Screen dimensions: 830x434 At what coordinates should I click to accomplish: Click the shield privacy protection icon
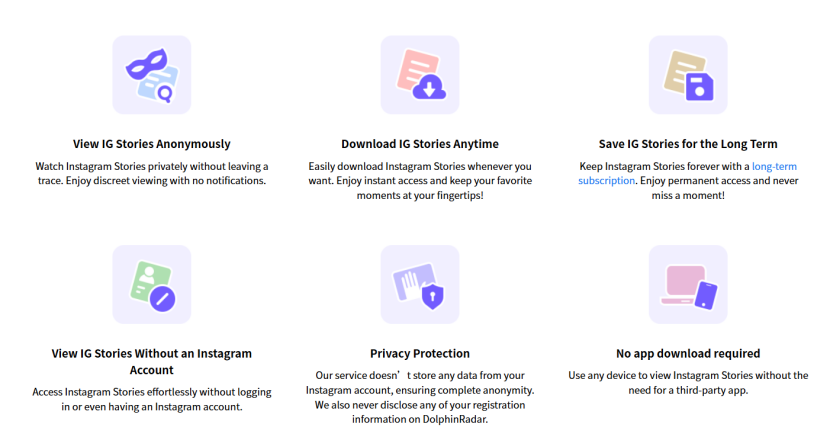(x=420, y=284)
